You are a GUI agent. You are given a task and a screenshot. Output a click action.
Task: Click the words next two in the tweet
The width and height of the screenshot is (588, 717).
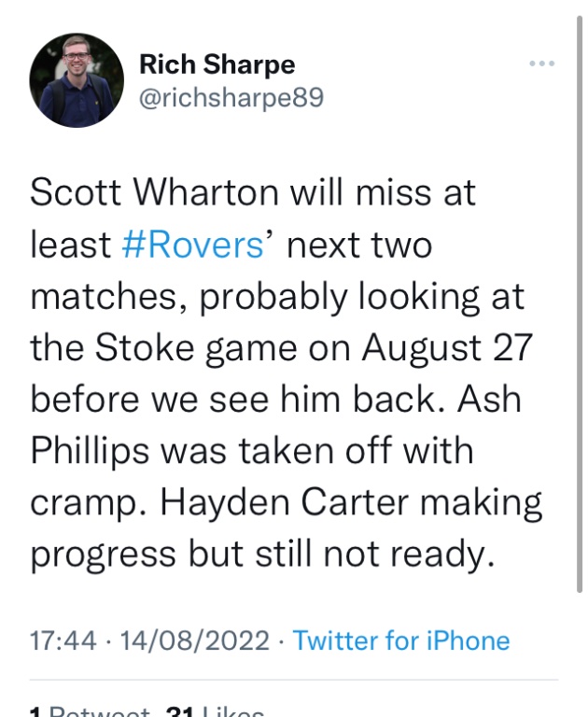tap(359, 245)
